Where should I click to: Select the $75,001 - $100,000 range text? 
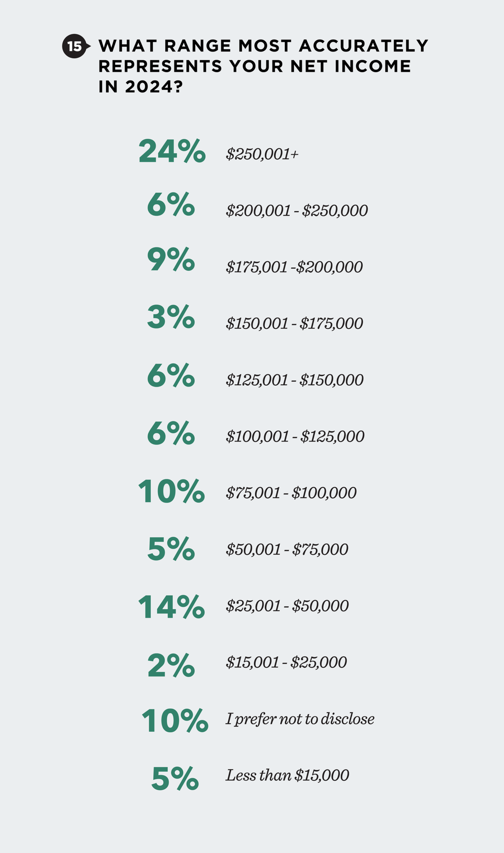click(291, 493)
